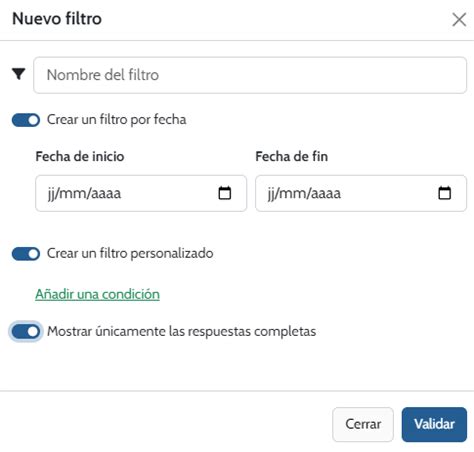Click the Crear un filtro personalizado label
Viewport: 474px width, 452px height.
click(x=130, y=253)
